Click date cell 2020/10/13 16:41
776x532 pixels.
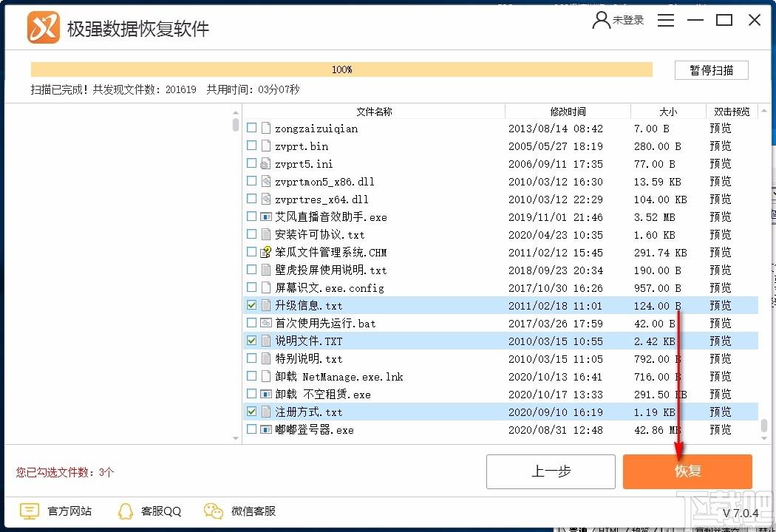point(555,377)
